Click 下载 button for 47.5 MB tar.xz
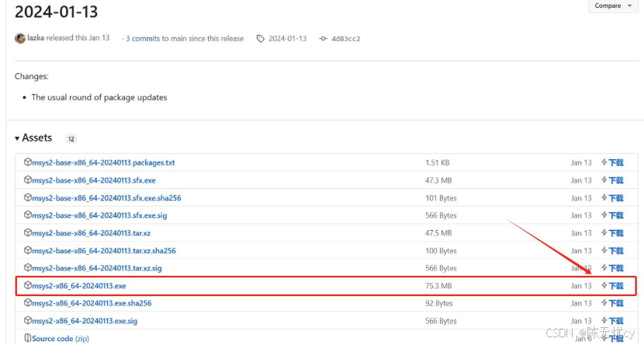Image resolution: width=644 pixels, height=345 pixels. pyautogui.click(x=612, y=233)
